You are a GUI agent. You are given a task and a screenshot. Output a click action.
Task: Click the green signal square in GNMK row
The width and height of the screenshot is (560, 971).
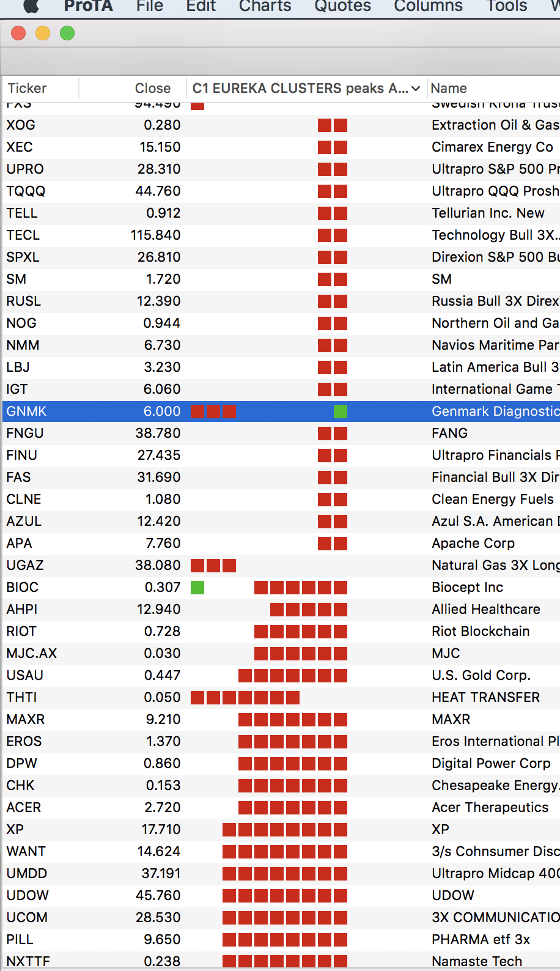pos(341,412)
